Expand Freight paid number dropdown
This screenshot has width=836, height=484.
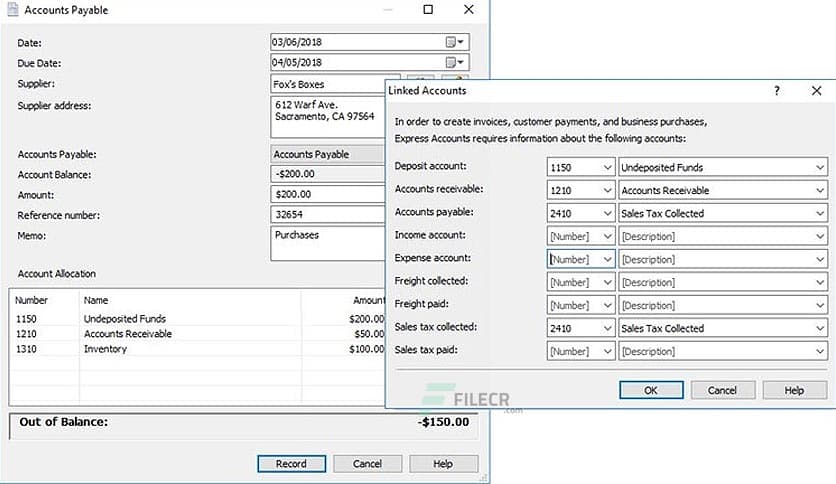tap(607, 305)
